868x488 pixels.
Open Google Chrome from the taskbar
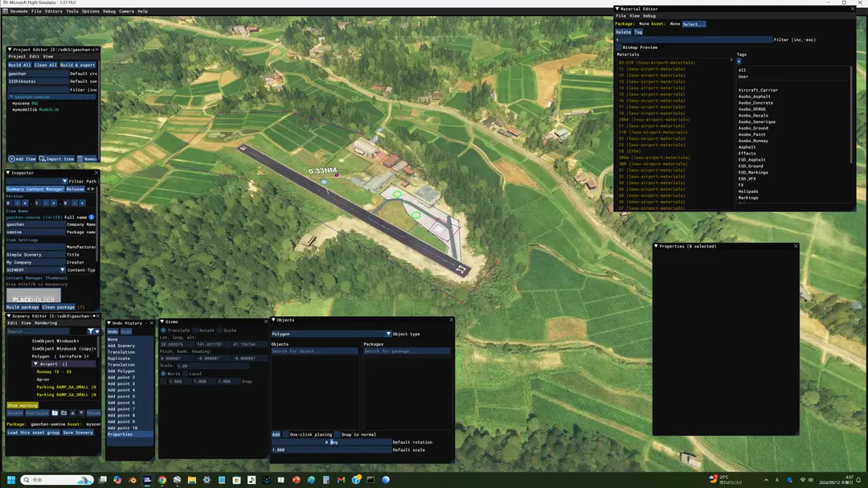[x=162, y=480]
